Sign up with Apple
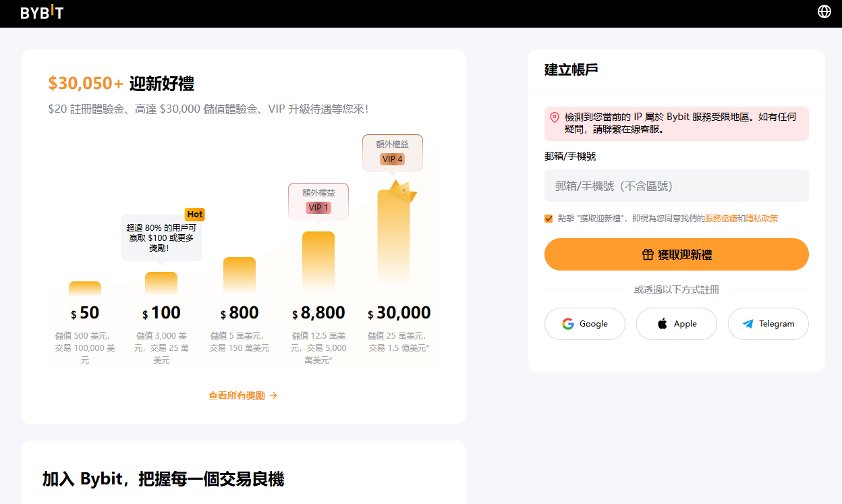Screen dimensions: 842x504 [677, 324]
